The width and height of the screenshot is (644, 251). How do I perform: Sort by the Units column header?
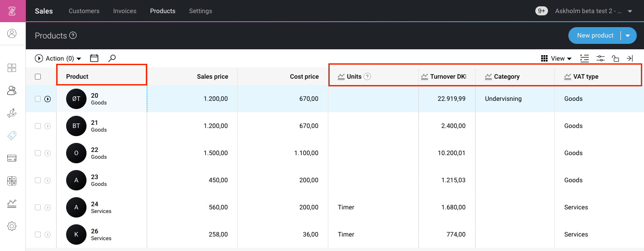(x=354, y=76)
